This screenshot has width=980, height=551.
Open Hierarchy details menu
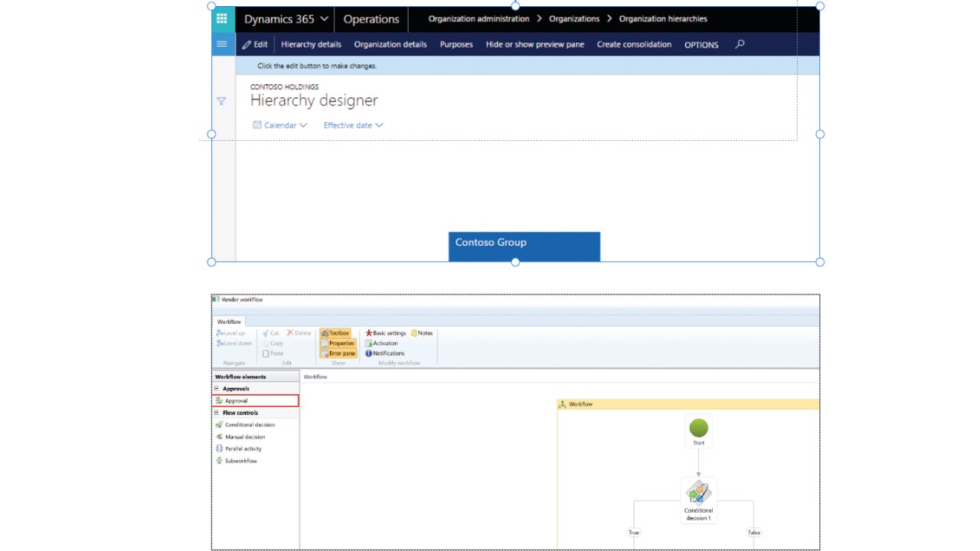[311, 44]
